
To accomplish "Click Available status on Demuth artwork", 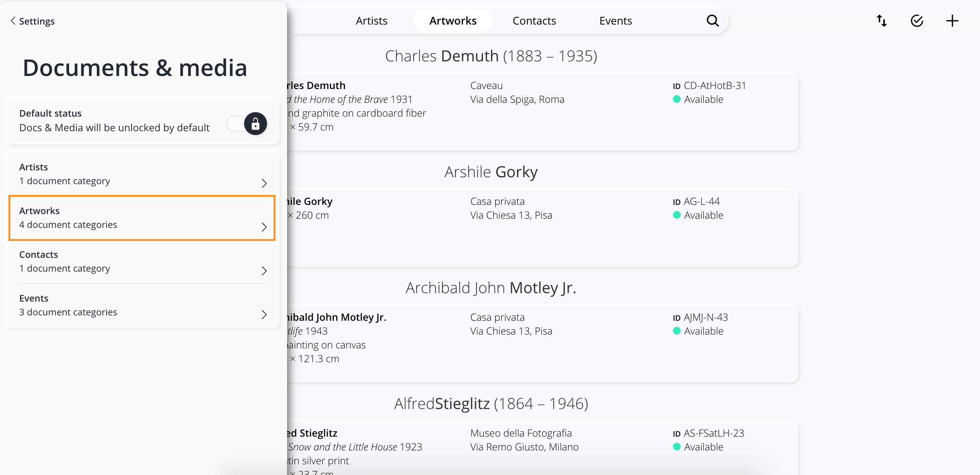I will [698, 99].
